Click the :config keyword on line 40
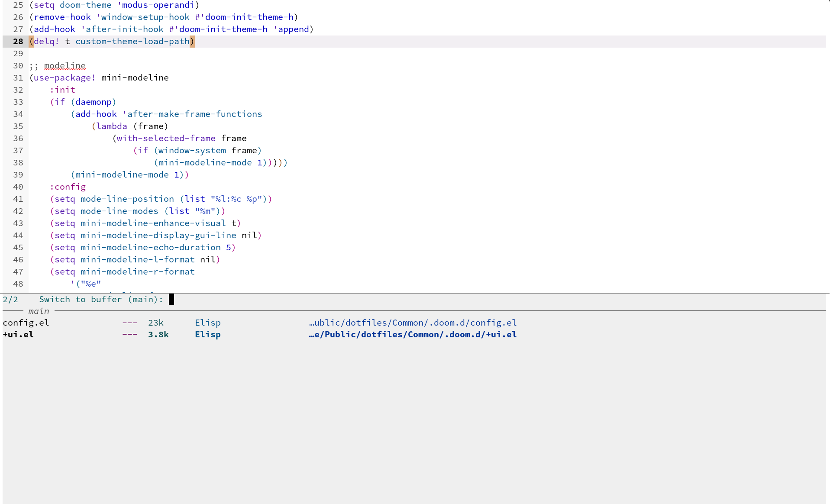 (67, 187)
